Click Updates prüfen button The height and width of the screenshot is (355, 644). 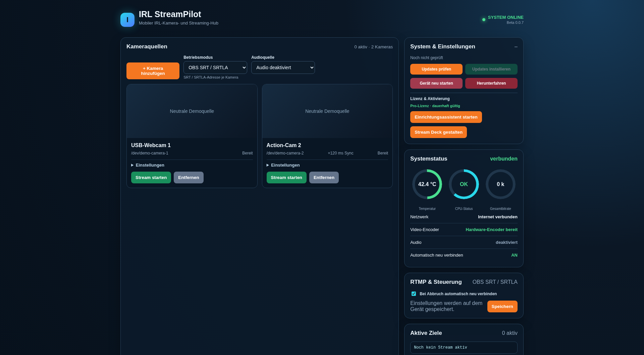pos(436,69)
